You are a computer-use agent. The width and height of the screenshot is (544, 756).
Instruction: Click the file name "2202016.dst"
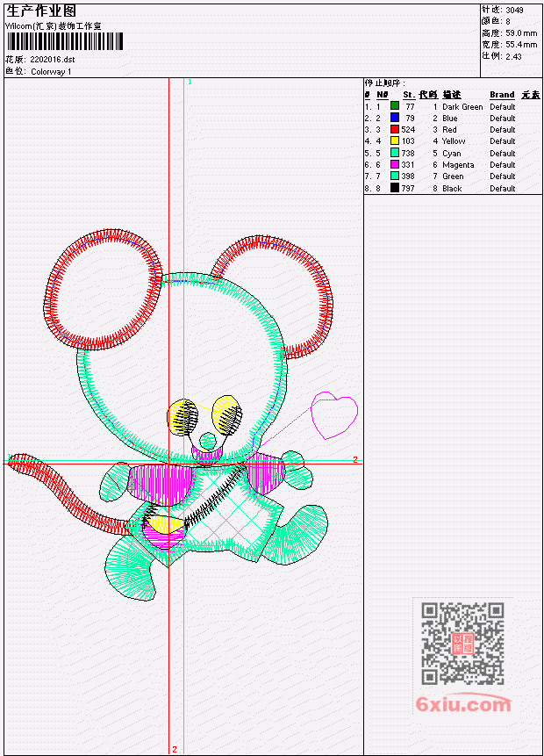click(x=53, y=60)
